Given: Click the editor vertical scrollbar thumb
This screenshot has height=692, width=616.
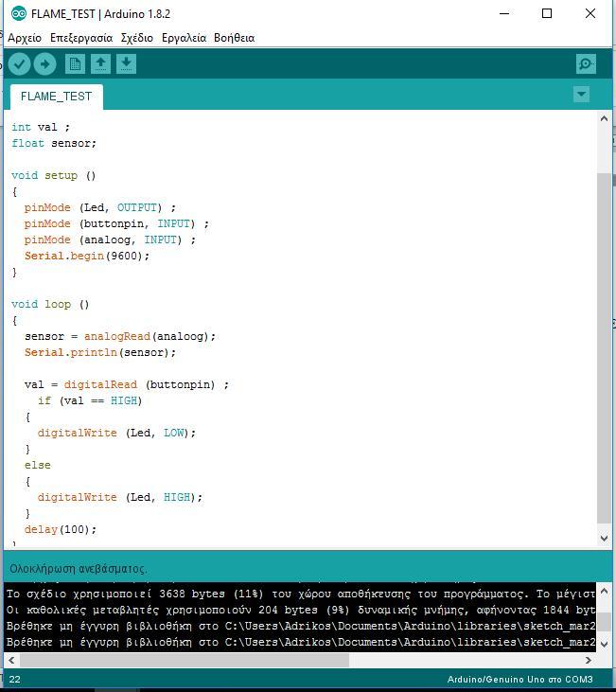Looking at the screenshot, I should [604, 348].
